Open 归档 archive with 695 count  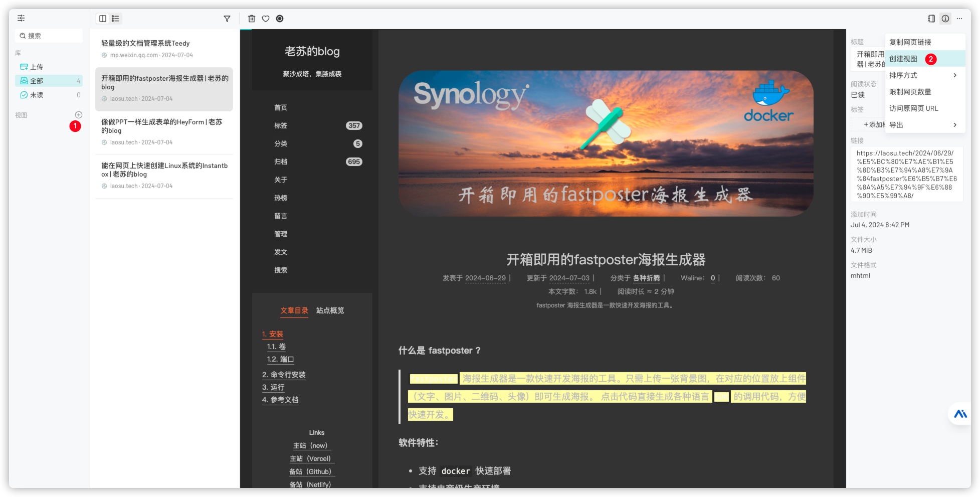312,162
